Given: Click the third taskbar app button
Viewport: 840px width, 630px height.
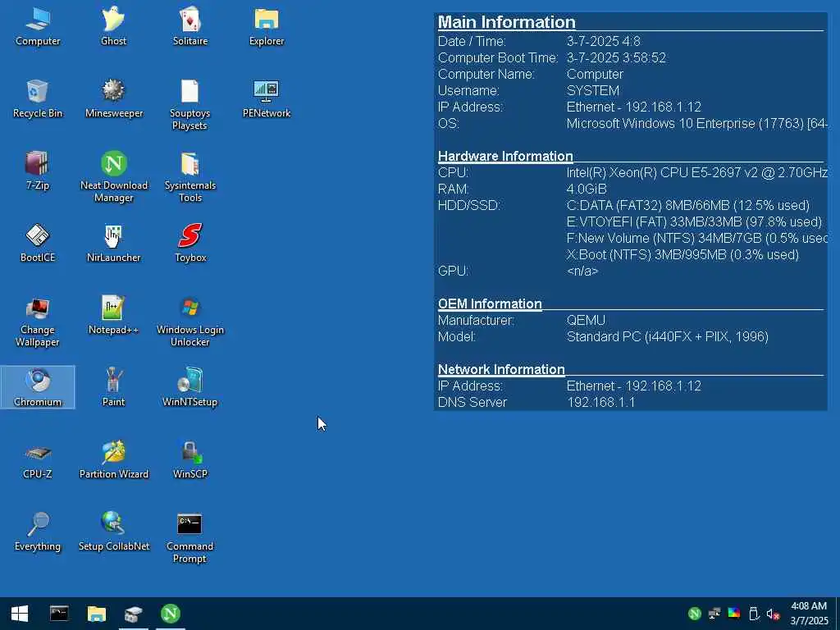Looking at the screenshot, I should (134, 614).
